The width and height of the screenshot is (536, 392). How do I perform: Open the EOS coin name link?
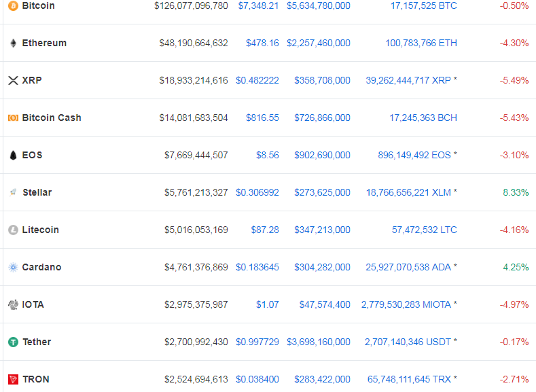(x=32, y=155)
